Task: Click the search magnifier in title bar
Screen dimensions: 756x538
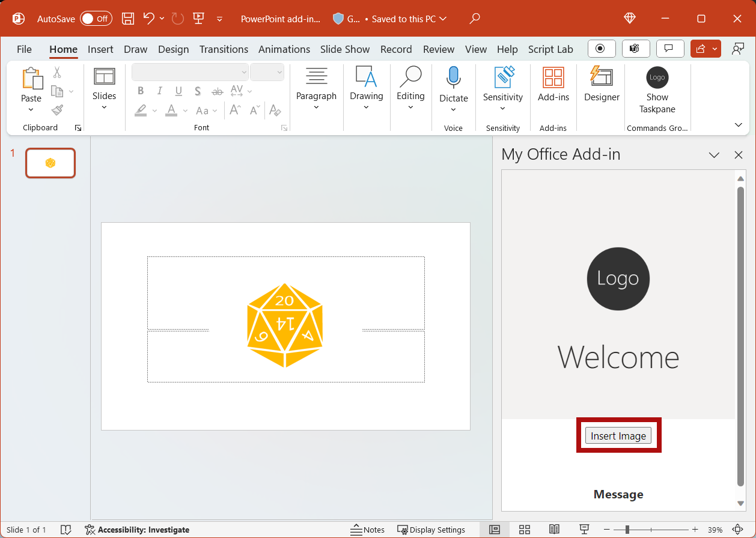Action: (x=475, y=19)
